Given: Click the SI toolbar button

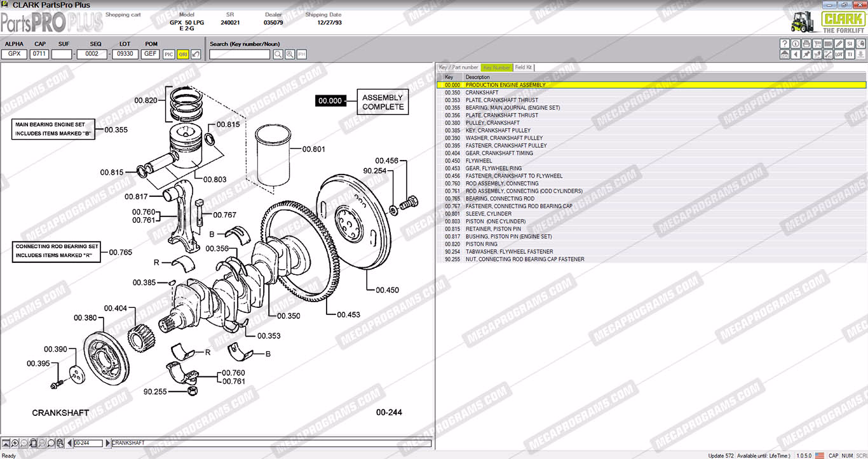Looking at the screenshot, I should 850,44.
